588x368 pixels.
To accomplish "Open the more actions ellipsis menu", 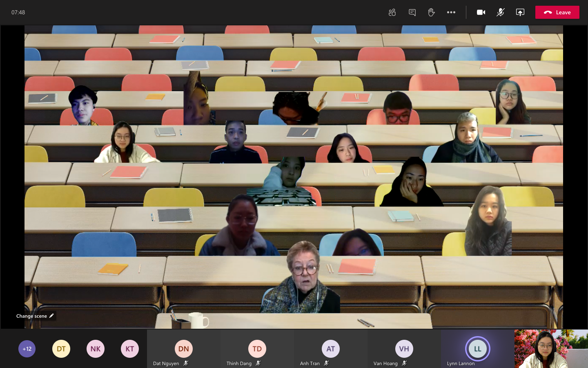I will click(x=451, y=12).
